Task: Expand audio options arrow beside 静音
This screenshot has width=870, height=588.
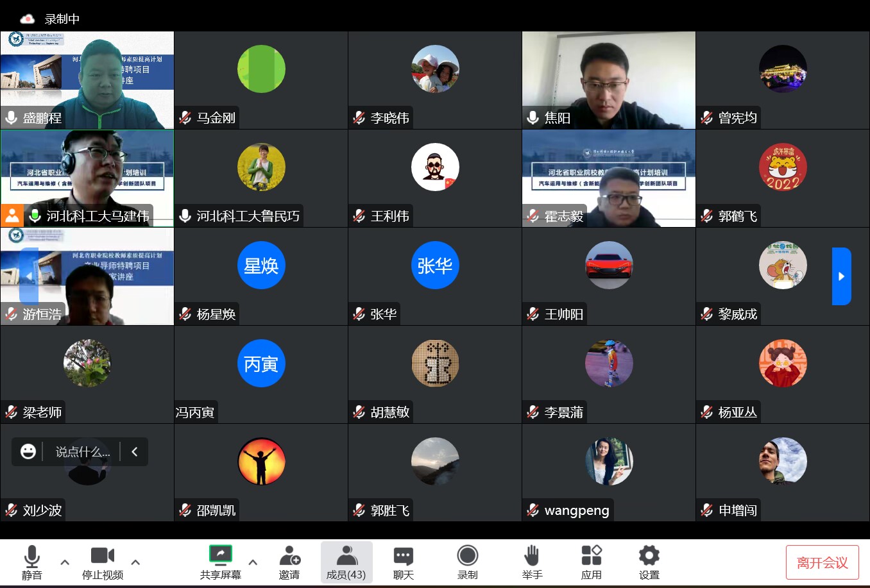Action: tap(65, 562)
